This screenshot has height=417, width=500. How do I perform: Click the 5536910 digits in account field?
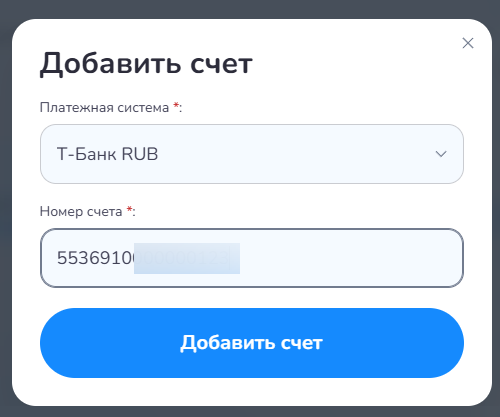point(95,258)
